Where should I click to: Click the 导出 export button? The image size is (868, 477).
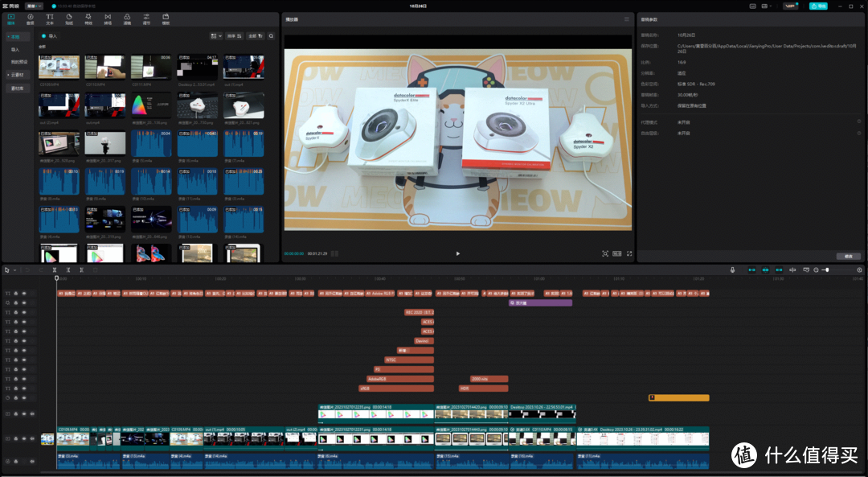tap(819, 6)
